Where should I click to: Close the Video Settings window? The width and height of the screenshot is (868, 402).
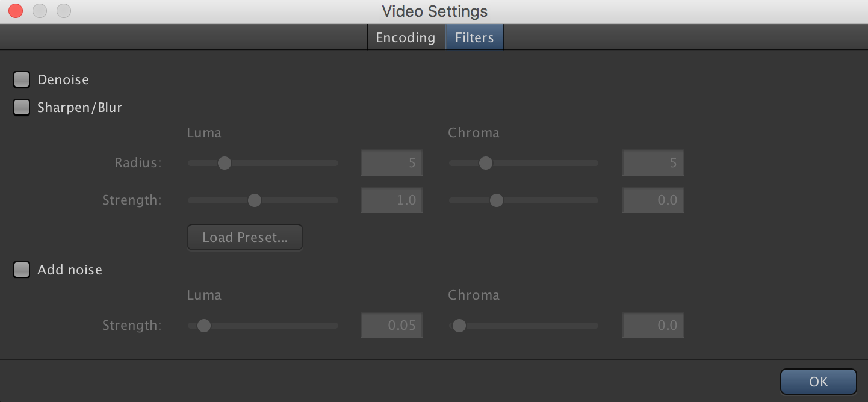pyautogui.click(x=16, y=11)
